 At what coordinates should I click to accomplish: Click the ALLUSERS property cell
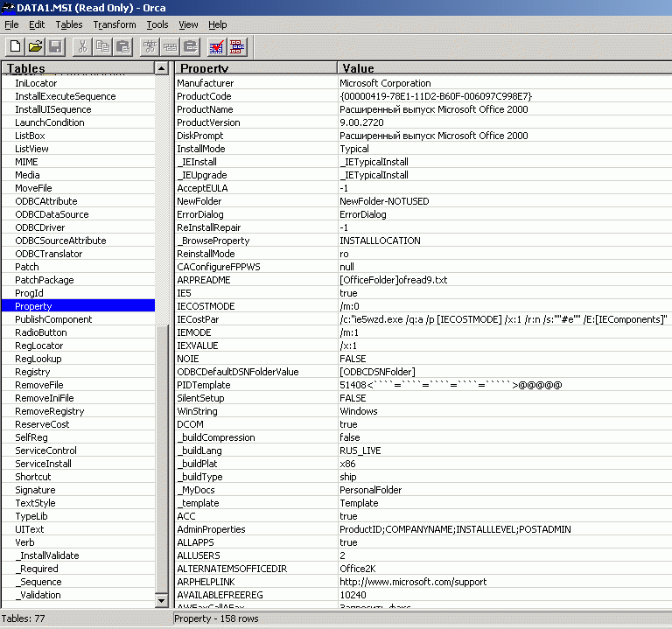256,556
